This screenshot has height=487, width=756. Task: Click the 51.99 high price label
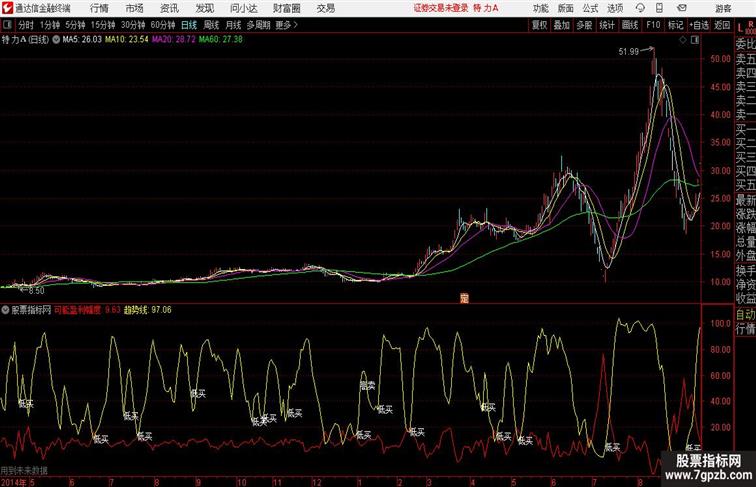tap(629, 52)
